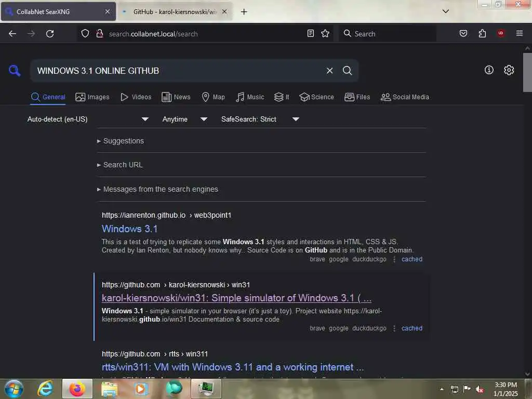
Task: Open the Auto-detect language dropdown
Action: click(x=88, y=119)
